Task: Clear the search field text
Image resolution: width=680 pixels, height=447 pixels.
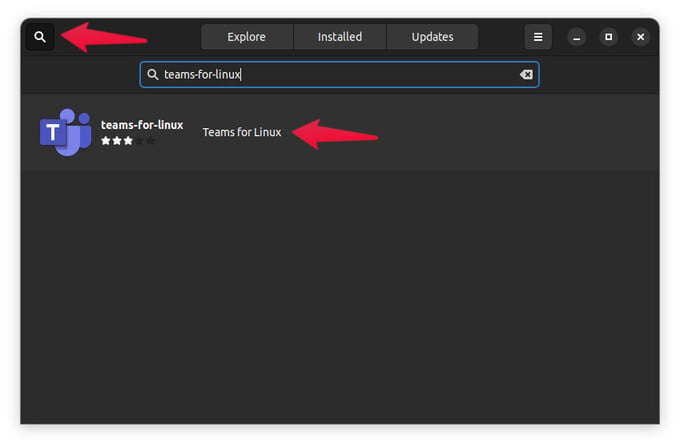Action: (x=526, y=75)
